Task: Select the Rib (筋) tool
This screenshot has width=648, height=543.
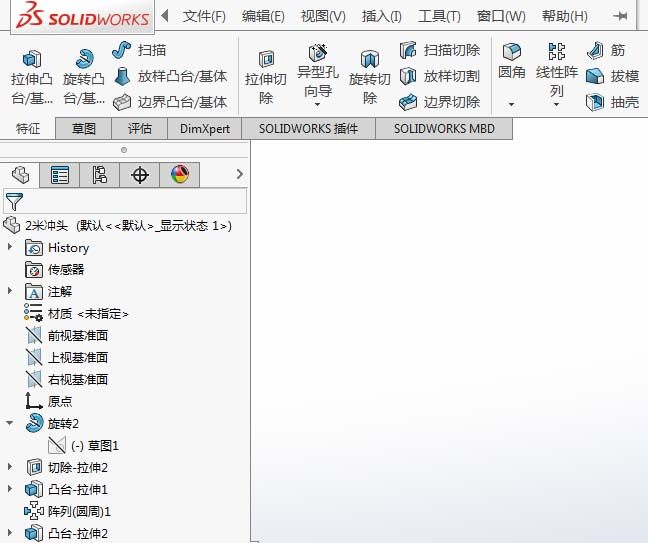Action: (x=606, y=50)
